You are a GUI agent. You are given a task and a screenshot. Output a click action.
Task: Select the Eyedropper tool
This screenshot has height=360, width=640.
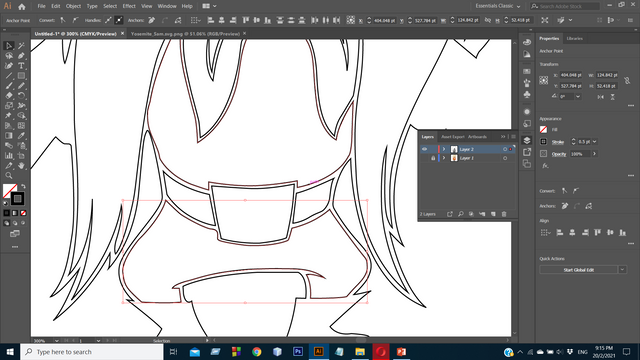21,136
